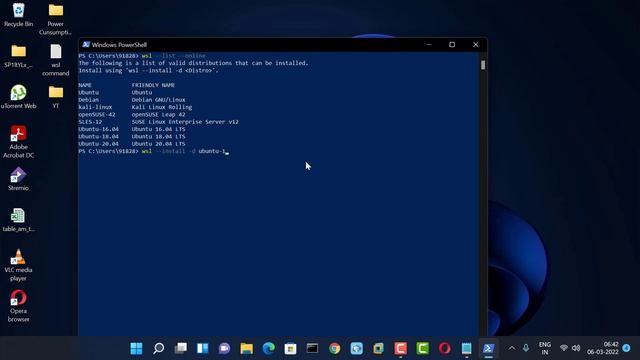Image resolution: width=640 pixels, height=360 pixels.
Task: Click 'SUSE Linux Enterprise Server v12' text
Action: click(x=185, y=122)
